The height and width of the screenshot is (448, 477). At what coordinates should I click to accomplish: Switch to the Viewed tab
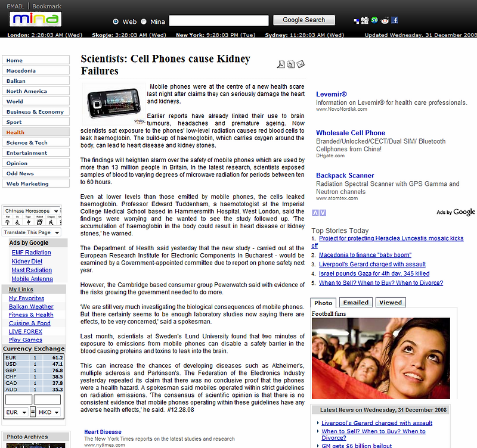[x=391, y=303]
